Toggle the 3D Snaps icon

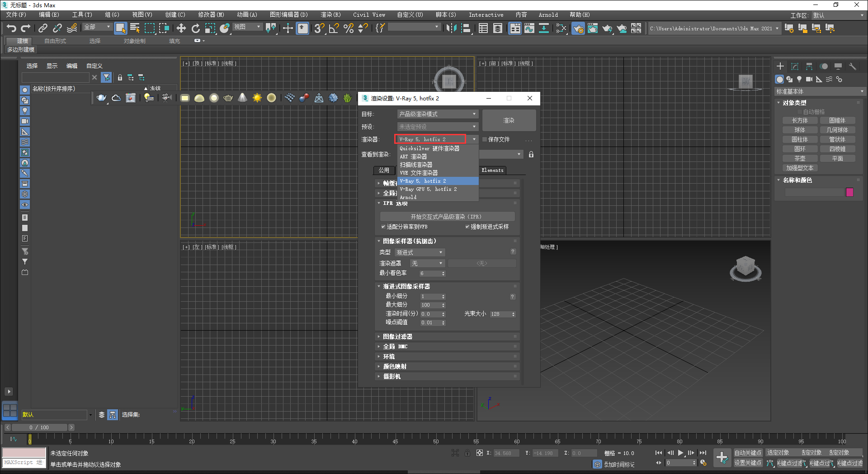click(319, 28)
